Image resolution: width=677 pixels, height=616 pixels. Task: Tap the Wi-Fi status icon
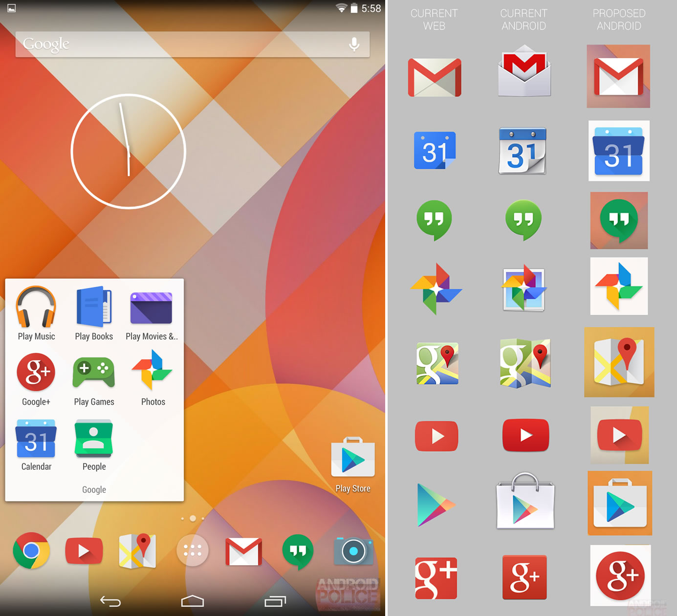pos(341,8)
